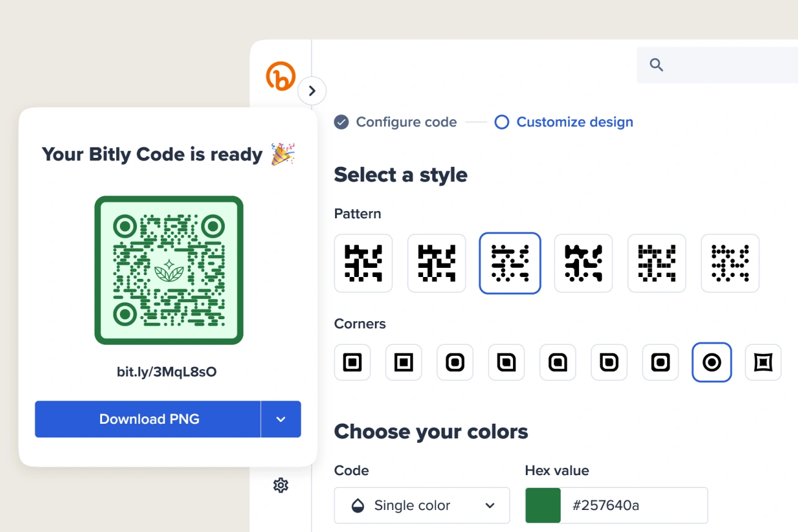Expand the sidebar with chevron arrow
Image resolution: width=798 pixels, height=532 pixels.
click(312, 91)
